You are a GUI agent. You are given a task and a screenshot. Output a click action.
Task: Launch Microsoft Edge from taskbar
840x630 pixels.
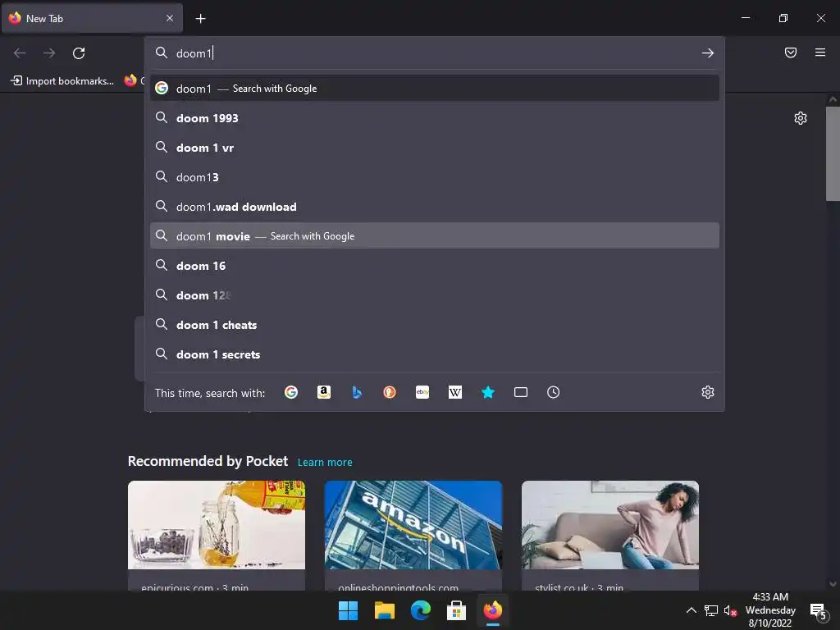click(x=421, y=610)
